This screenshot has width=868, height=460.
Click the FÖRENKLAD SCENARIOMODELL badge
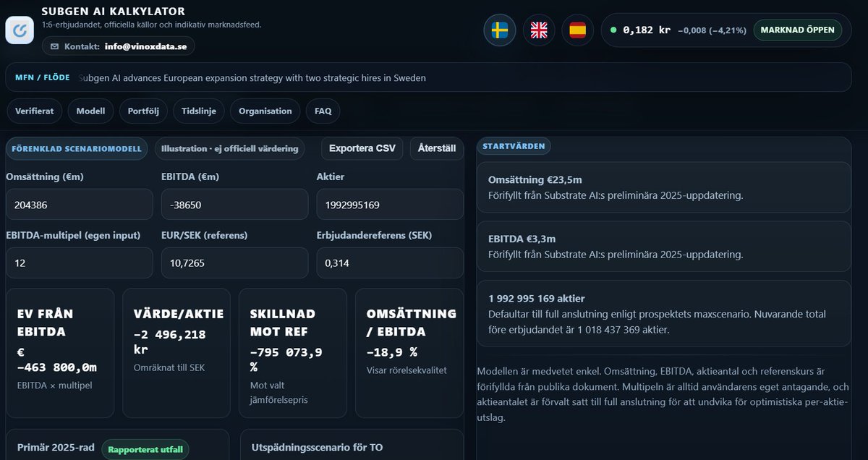click(77, 148)
